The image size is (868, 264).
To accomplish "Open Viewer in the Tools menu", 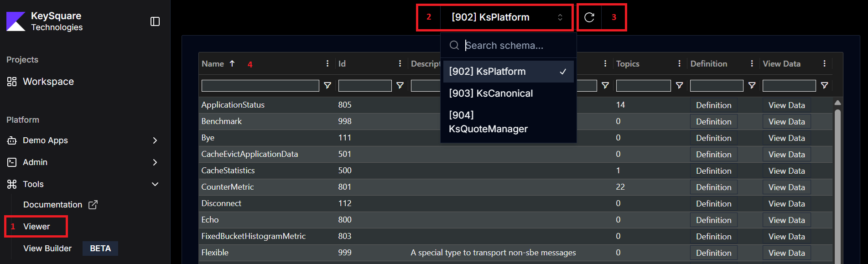I will 36,227.
